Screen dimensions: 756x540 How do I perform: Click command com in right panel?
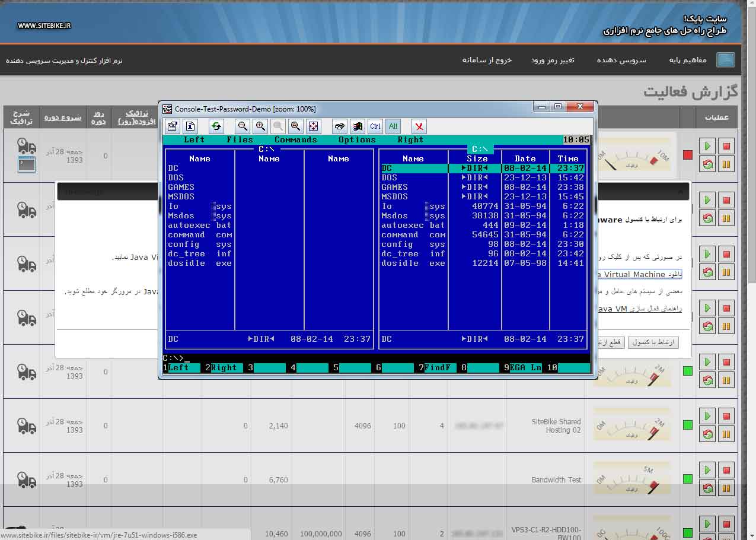click(x=413, y=234)
